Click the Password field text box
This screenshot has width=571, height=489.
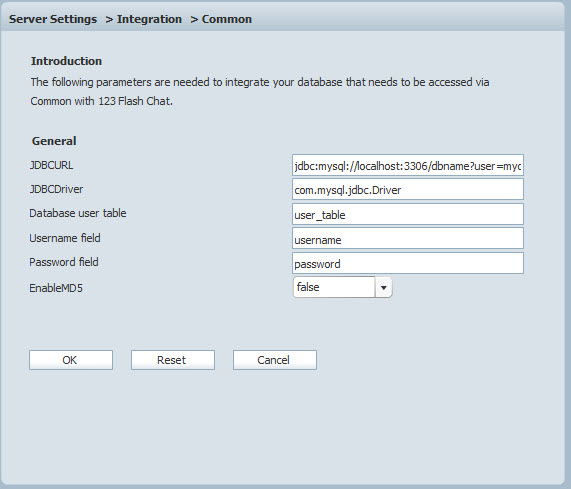408,263
